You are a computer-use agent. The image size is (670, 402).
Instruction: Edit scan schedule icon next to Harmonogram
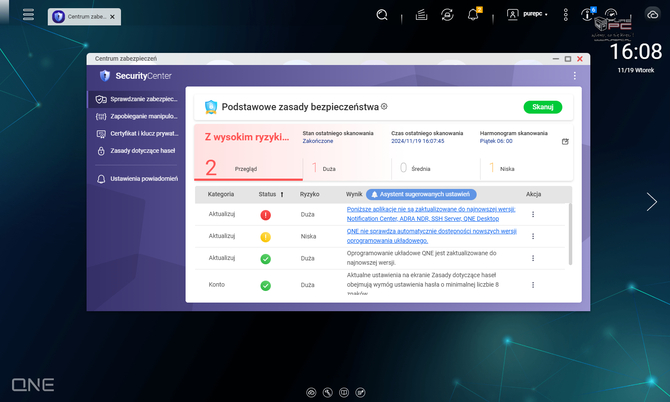pos(565,141)
